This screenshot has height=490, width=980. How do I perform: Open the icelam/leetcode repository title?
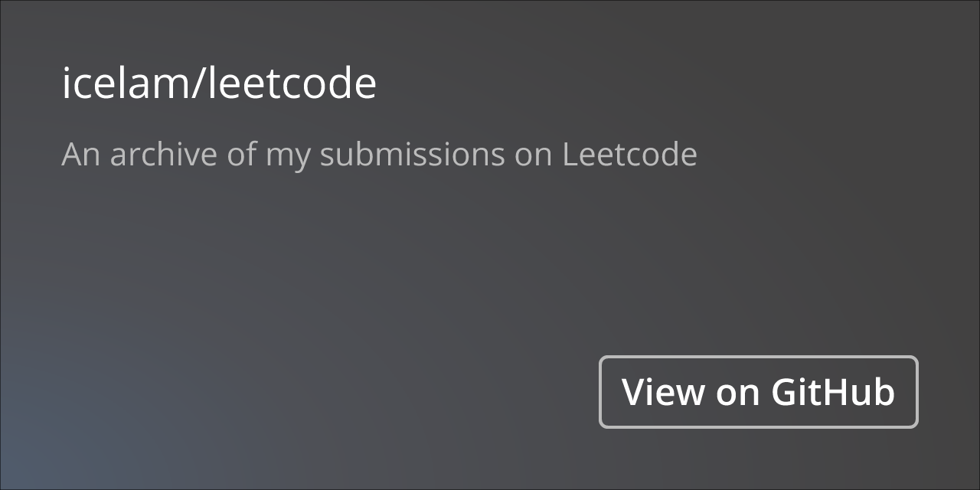click(219, 83)
